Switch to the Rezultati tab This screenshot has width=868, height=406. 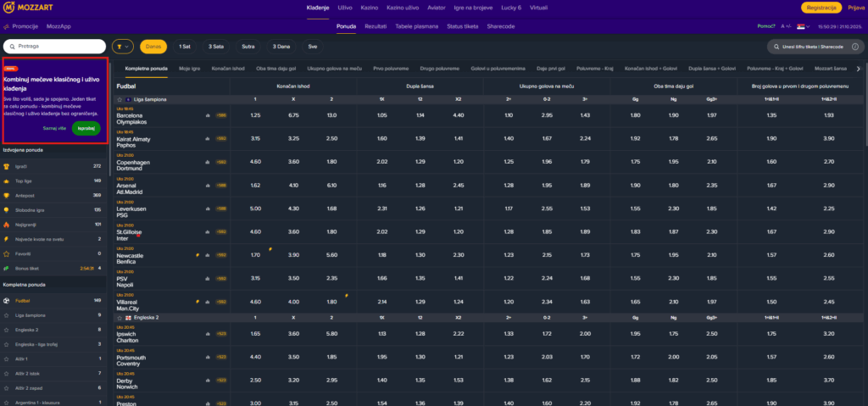375,26
